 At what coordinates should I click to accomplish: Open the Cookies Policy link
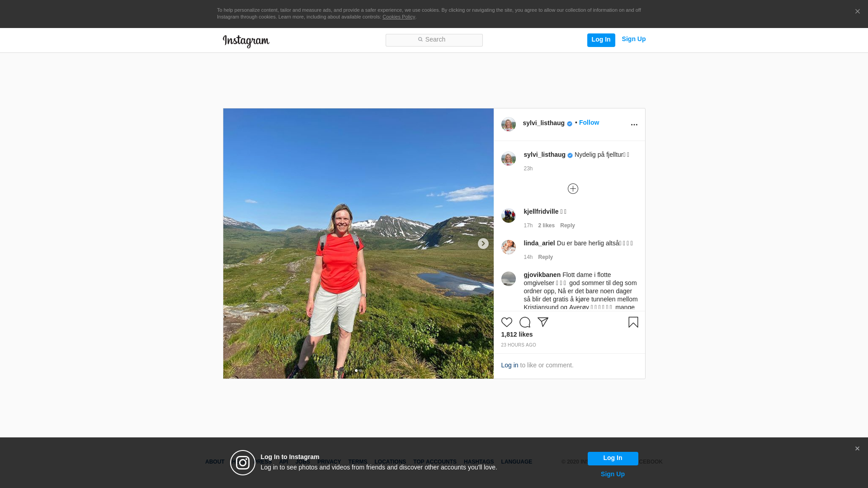pyautogui.click(x=399, y=17)
